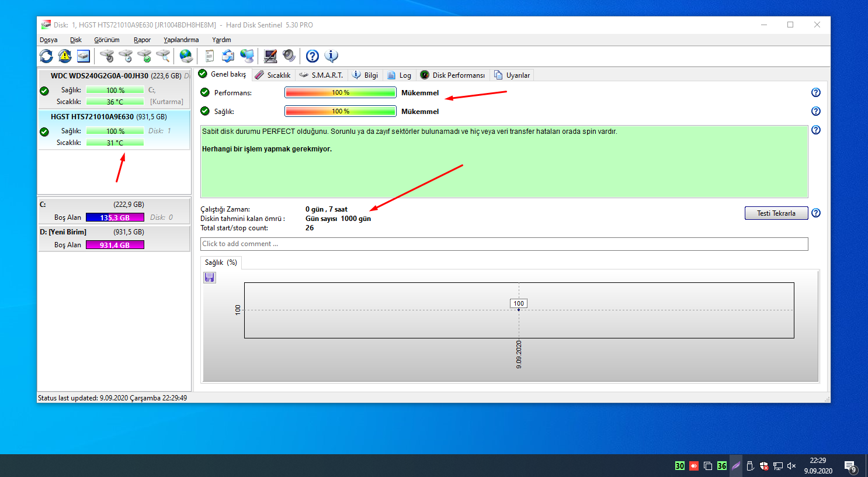Click the Windows Security shield tray icon
This screenshot has width=868, height=477.
tap(764, 466)
